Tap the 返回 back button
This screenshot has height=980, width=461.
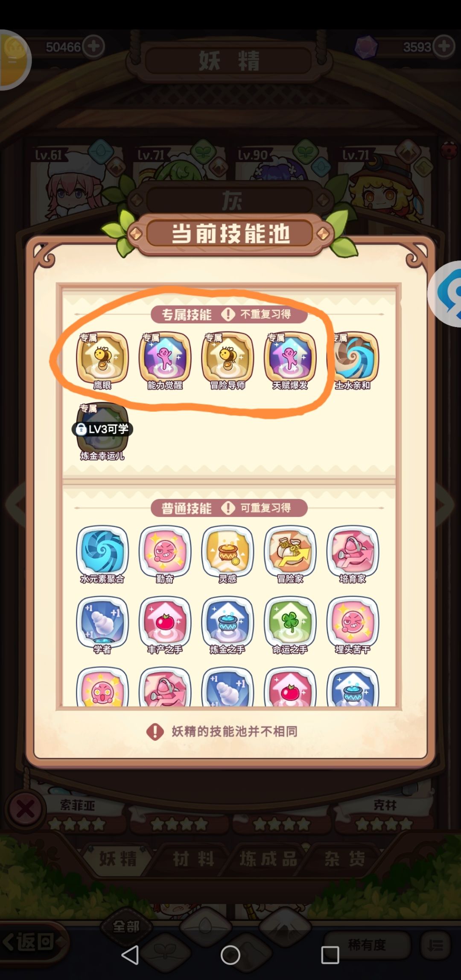32,942
